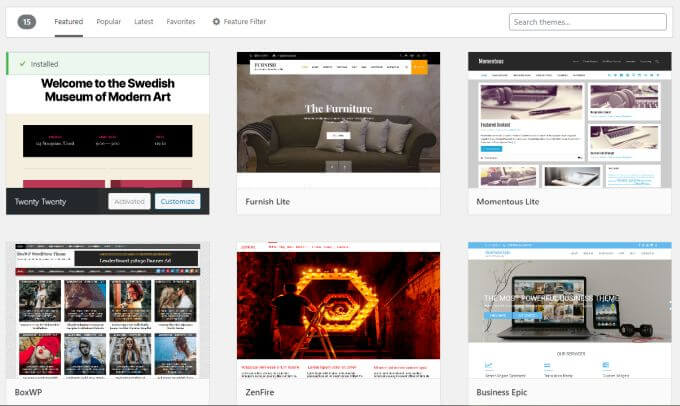Open the ZenFire theme screenshot
The image size is (680, 406).
[x=338, y=311]
